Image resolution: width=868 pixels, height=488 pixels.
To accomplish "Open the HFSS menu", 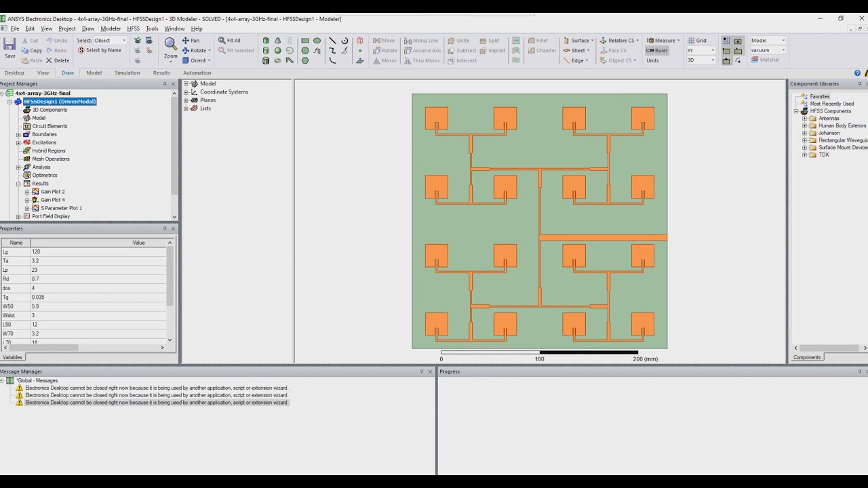I will click(x=133, y=28).
